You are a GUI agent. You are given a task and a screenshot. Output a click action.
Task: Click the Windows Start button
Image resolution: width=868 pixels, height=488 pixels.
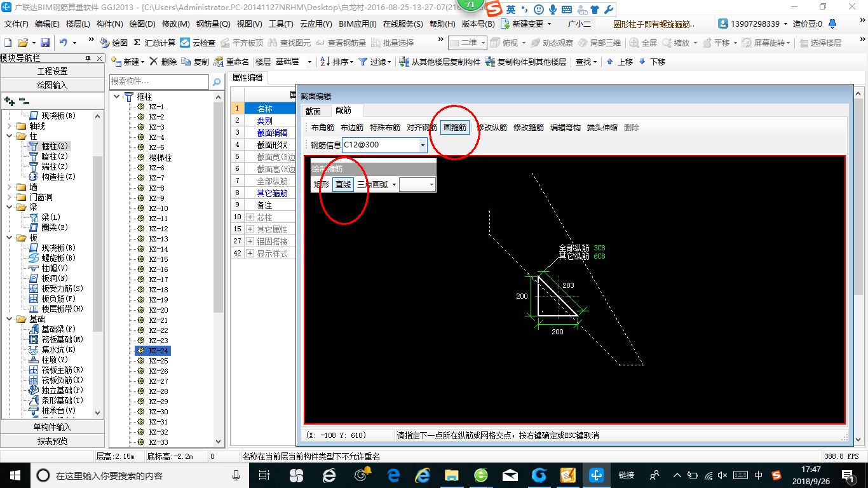(15, 475)
